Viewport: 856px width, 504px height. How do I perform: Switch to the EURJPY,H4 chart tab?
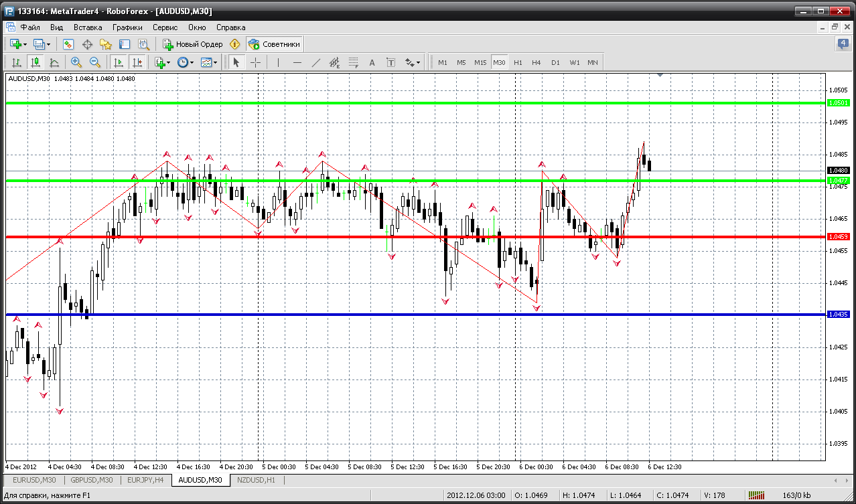pyautogui.click(x=145, y=480)
